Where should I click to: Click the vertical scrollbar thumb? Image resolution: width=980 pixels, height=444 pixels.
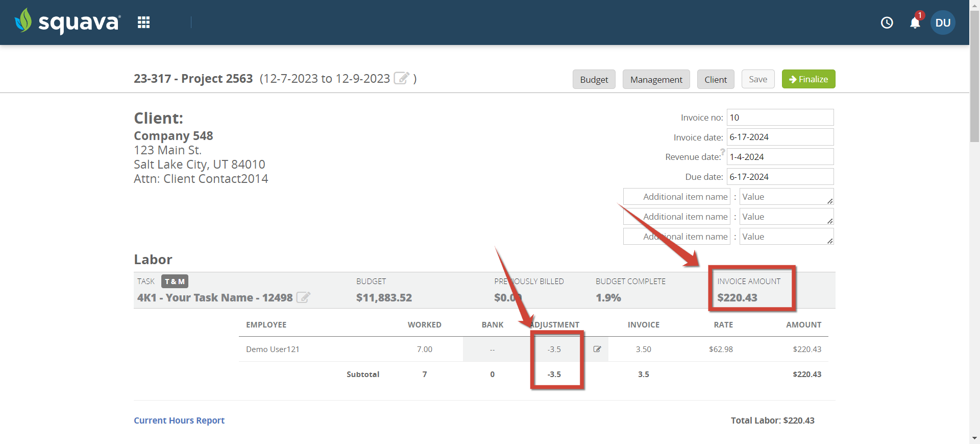pyautogui.click(x=974, y=76)
